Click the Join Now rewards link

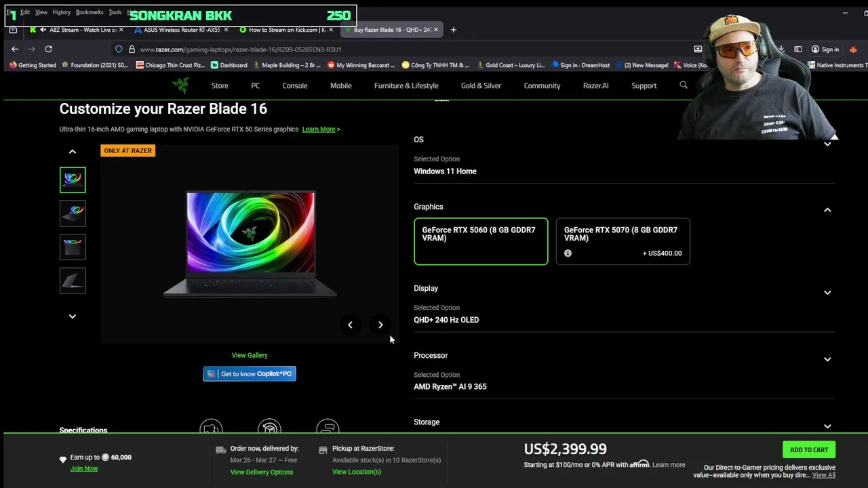(84, 468)
